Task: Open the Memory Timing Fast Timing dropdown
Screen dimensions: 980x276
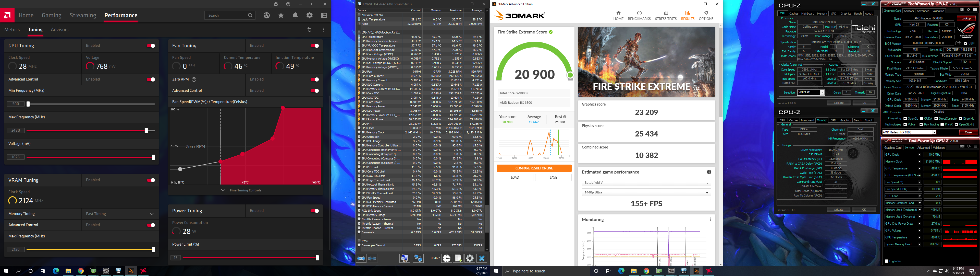Action: [120, 214]
